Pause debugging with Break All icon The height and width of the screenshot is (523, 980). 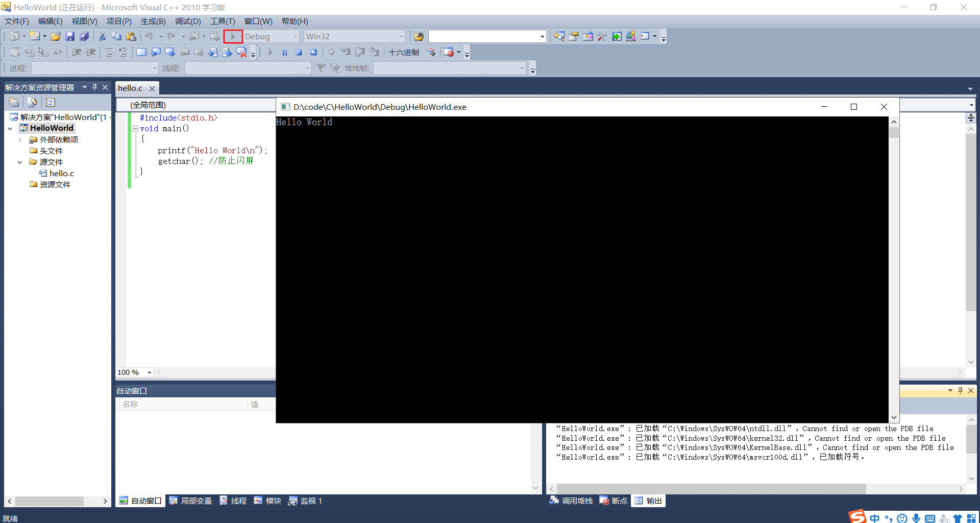[x=285, y=52]
